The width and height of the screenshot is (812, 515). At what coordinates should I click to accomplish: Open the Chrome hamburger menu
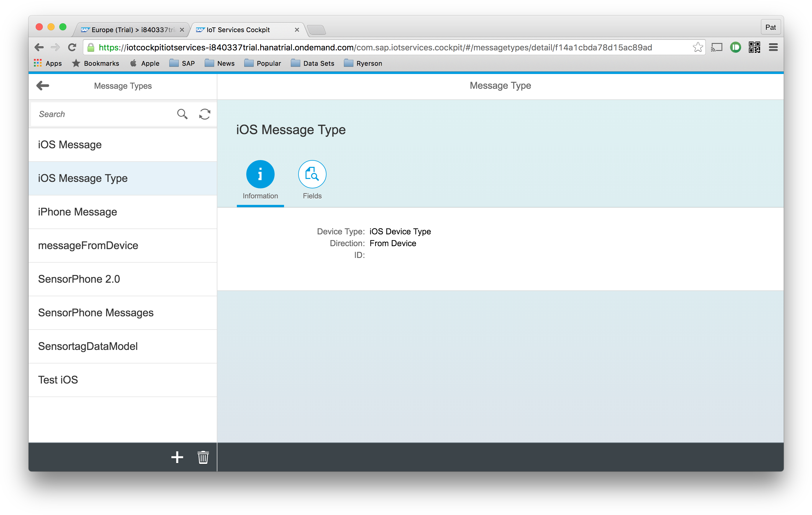pyautogui.click(x=773, y=47)
